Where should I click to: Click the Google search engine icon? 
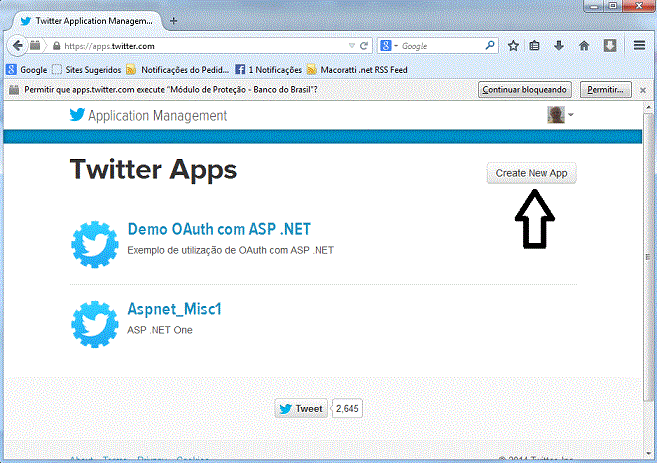click(386, 46)
